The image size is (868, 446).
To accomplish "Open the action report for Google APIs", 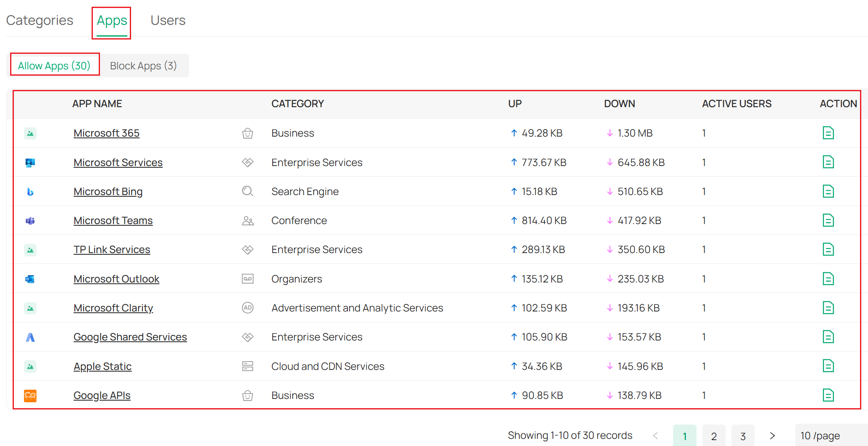I will [x=828, y=395].
